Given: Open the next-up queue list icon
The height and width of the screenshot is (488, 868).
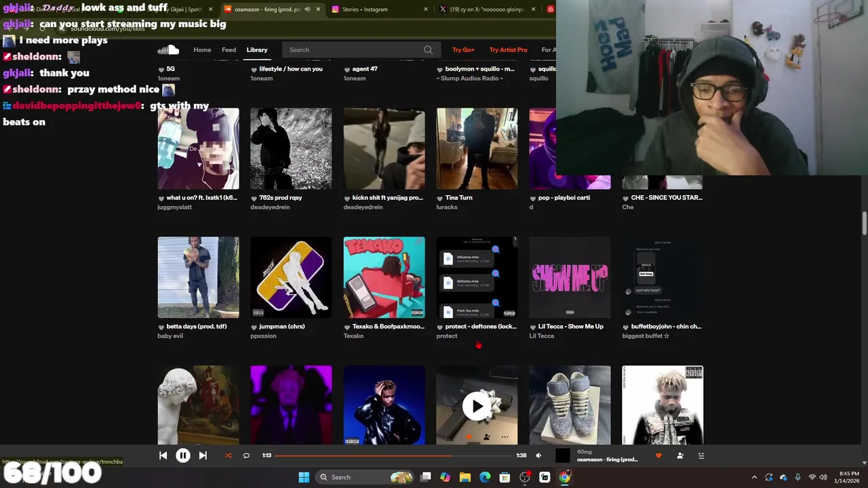Looking at the screenshot, I should pyautogui.click(x=701, y=456).
